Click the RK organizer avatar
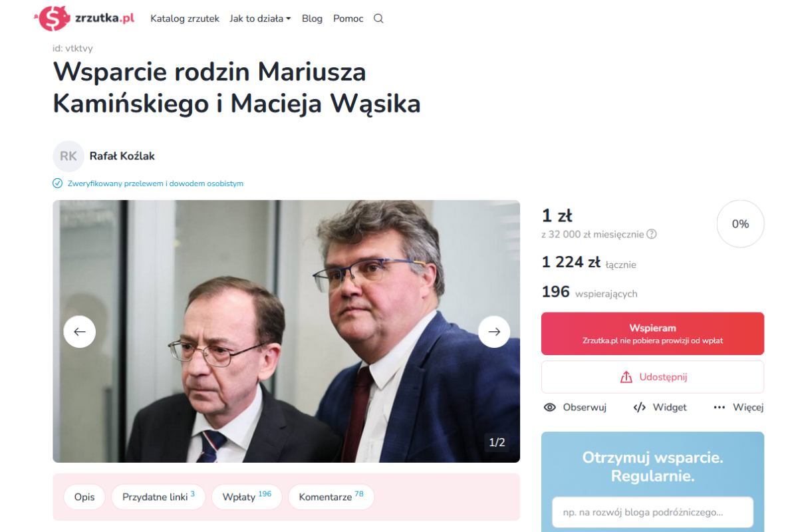The width and height of the screenshot is (798, 532). click(68, 156)
